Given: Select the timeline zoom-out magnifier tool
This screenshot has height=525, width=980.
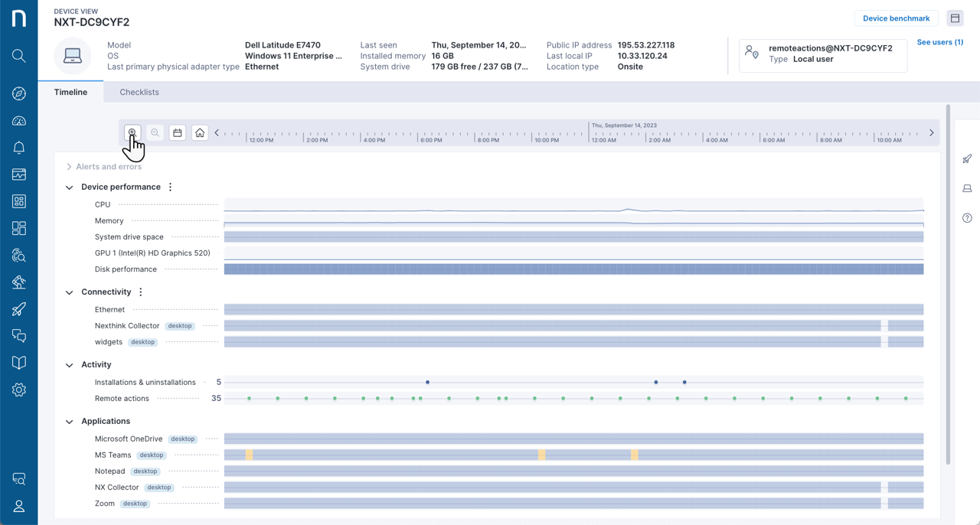Looking at the screenshot, I should point(155,132).
